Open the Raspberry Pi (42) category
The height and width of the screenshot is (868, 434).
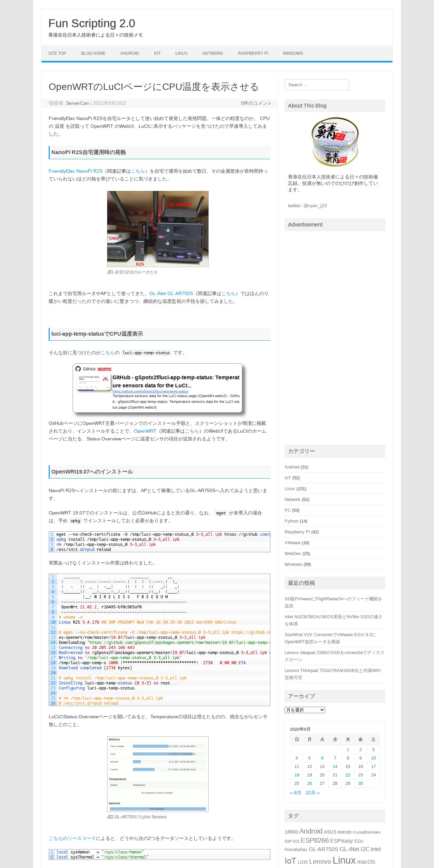click(x=297, y=532)
